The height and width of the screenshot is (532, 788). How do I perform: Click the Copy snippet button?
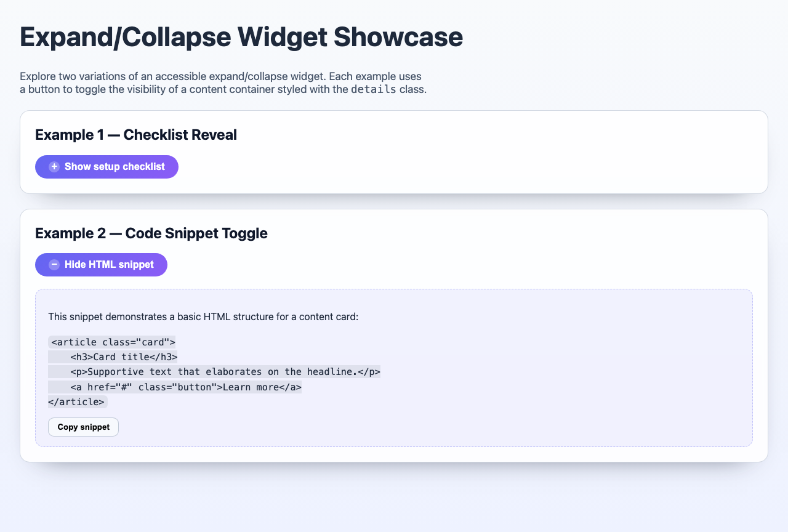(x=83, y=427)
